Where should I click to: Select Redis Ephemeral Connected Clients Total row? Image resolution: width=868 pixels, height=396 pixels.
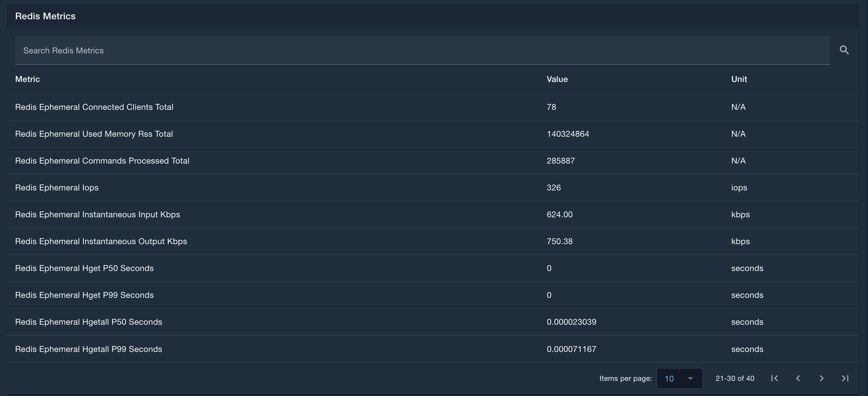(433, 107)
